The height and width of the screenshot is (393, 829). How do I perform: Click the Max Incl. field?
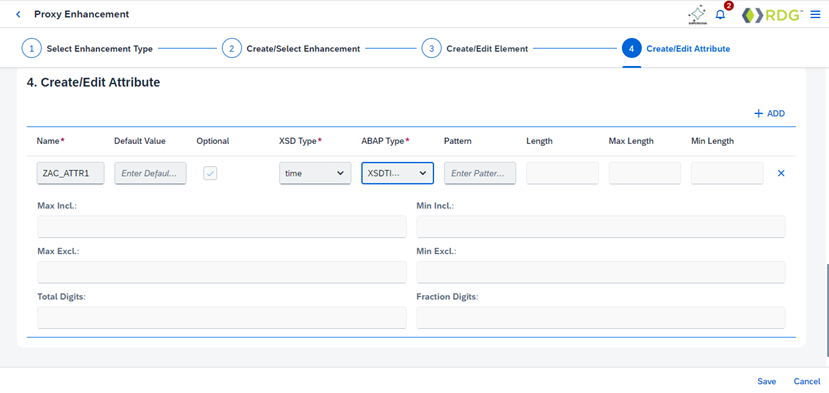coord(222,226)
